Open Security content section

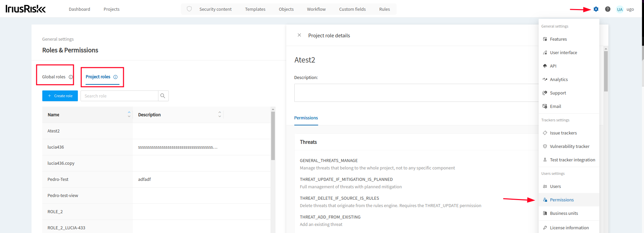[x=215, y=9]
